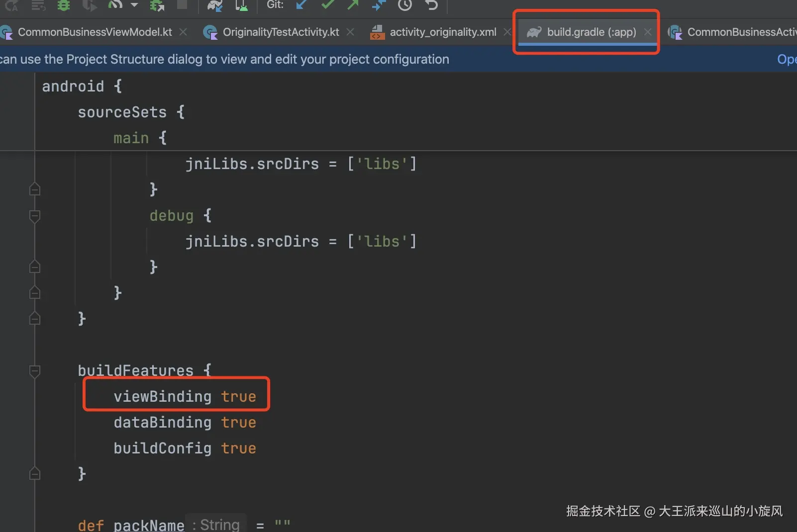The image size is (797, 532).
Task: Click Git Update Project blue arrow
Action: click(301, 5)
